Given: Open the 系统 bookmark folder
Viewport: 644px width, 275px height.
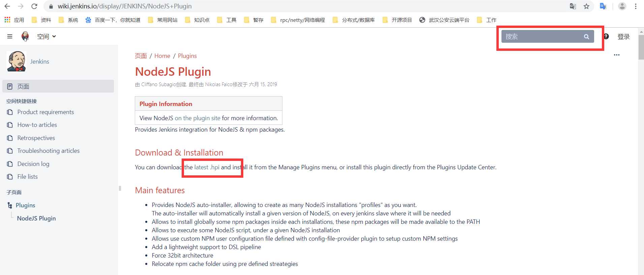Looking at the screenshot, I should point(68,20).
